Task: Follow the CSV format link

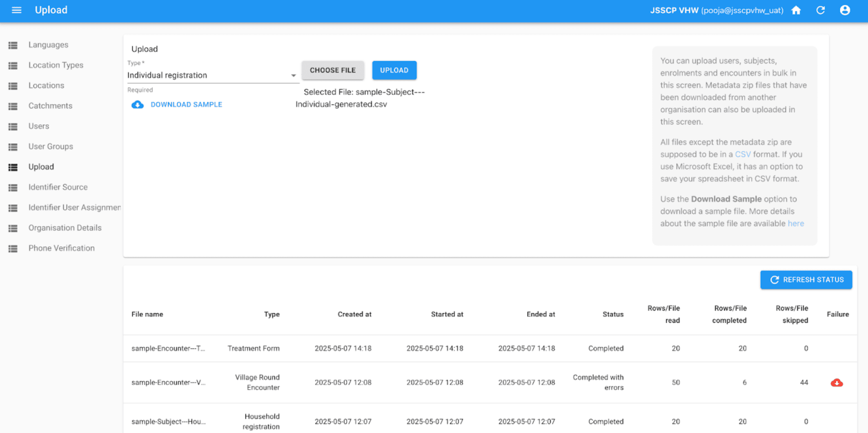Action: tap(743, 154)
